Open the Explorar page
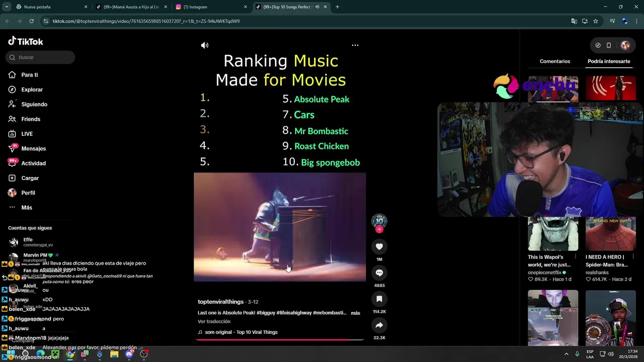The width and height of the screenshot is (644, 362). pyautogui.click(x=32, y=89)
